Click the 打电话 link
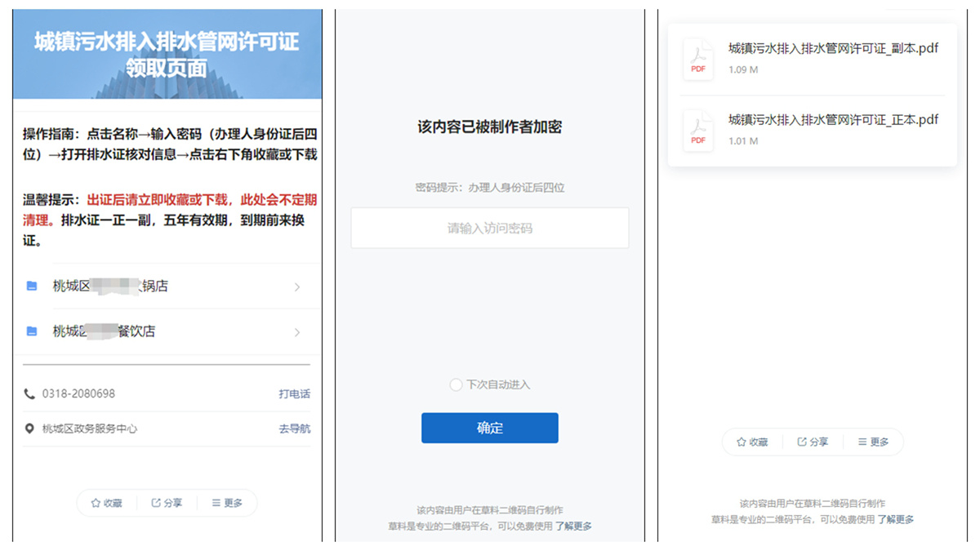 tap(294, 393)
